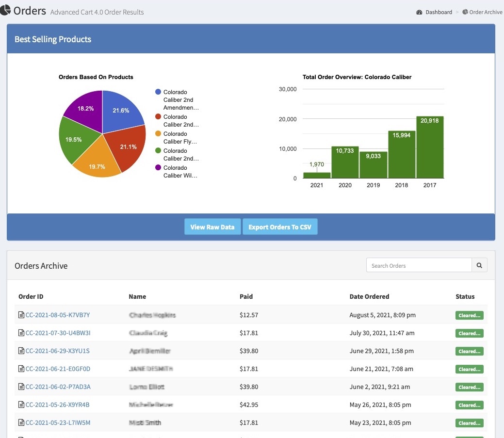Click the red legend swatch in pie legend
This screenshot has width=504, height=438.
click(158, 116)
